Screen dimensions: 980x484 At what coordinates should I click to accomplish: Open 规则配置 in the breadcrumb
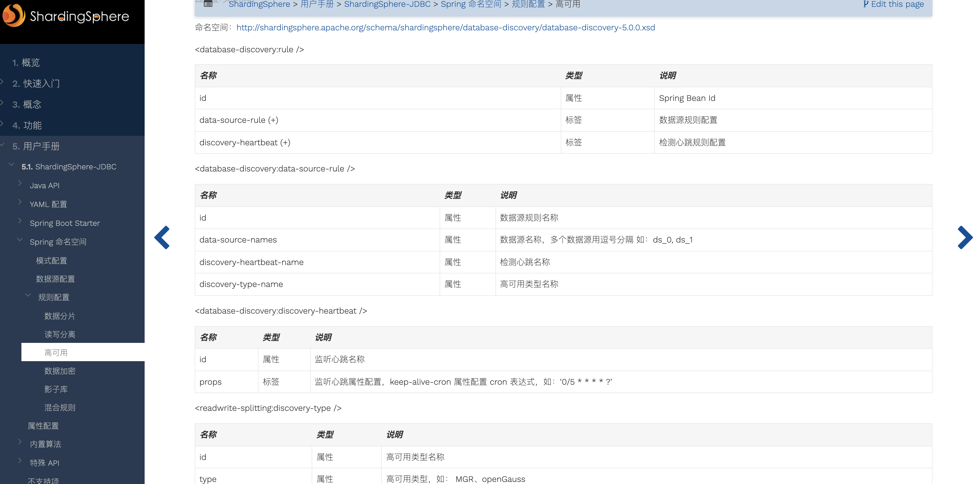pos(528,4)
